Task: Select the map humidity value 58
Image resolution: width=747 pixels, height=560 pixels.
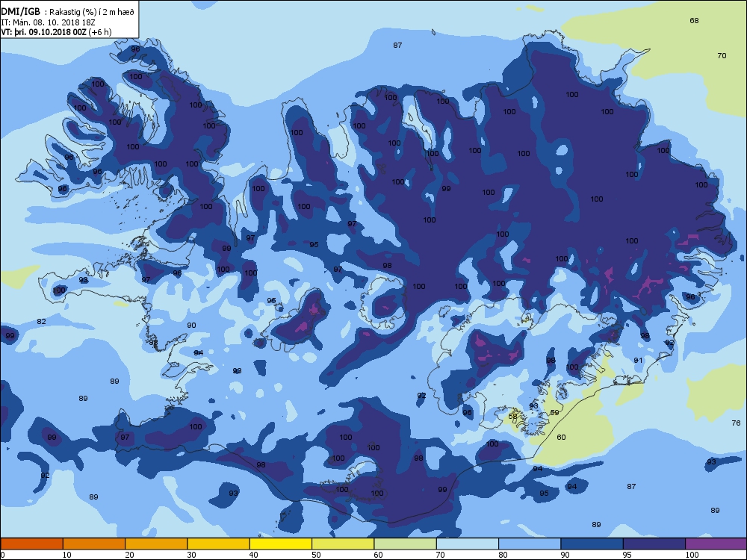Action: pyautogui.click(x=512, y=416)
